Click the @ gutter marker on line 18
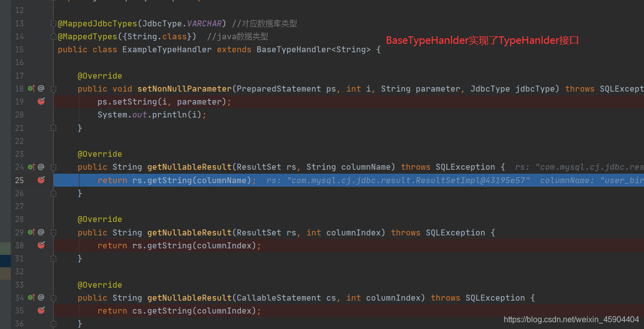This screenshot has height=329, width=644. click(x=41, y=89)
